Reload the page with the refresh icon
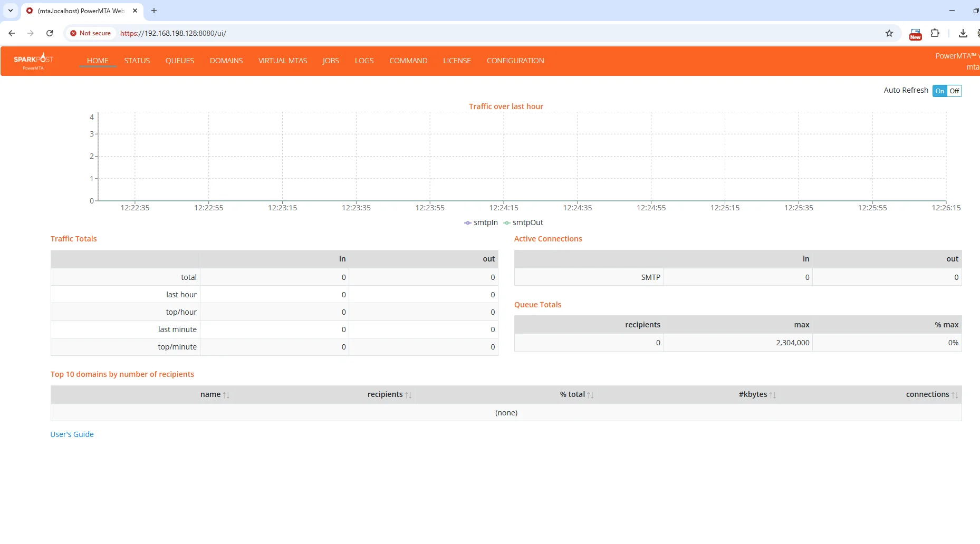980x544 pixels. pyautogui.click(x=50, y=33)
